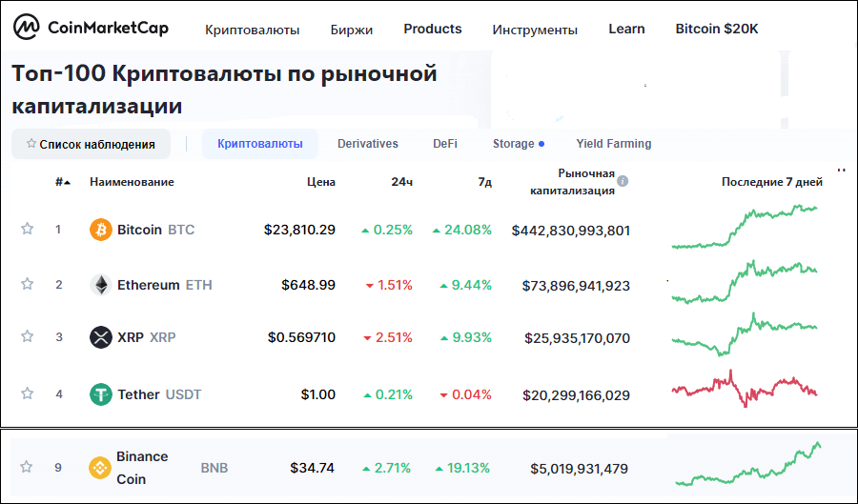Toggle the Binance Coin watchlist star
858x504 pixels.
[x=28, y=467]
